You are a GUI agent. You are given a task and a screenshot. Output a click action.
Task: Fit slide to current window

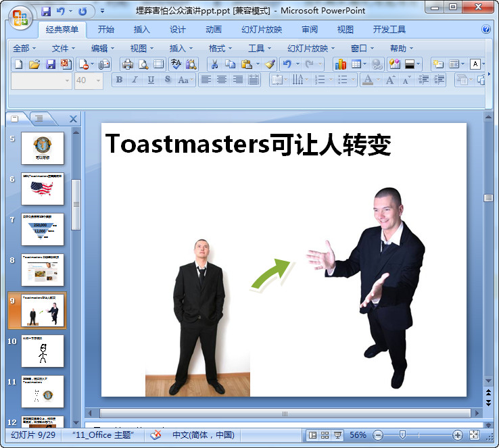pos(474,435)
